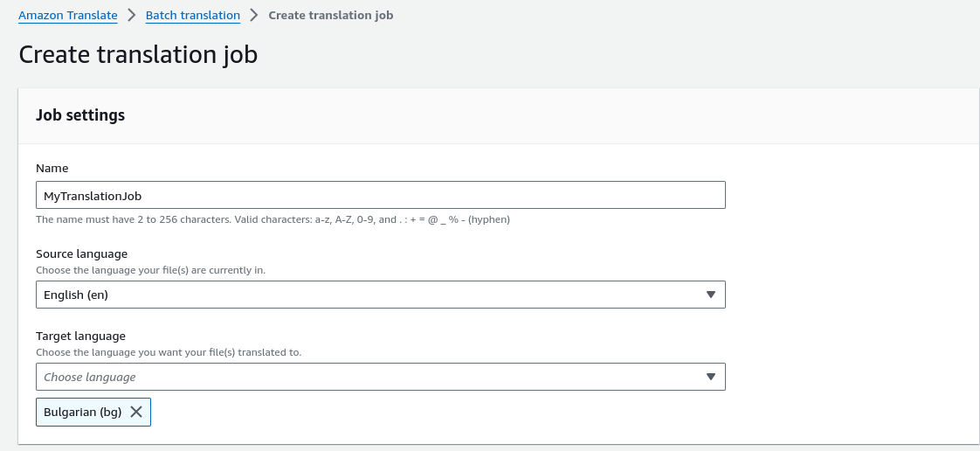Click the valid characters hint under Name
980x451 pixels.
tap(273, 219)
